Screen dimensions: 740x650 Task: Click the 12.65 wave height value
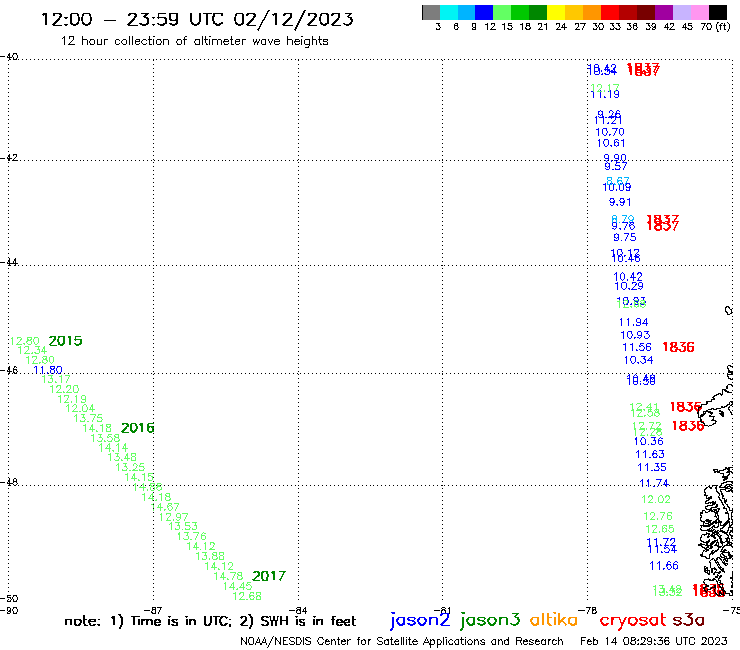(x=660, y=529)
